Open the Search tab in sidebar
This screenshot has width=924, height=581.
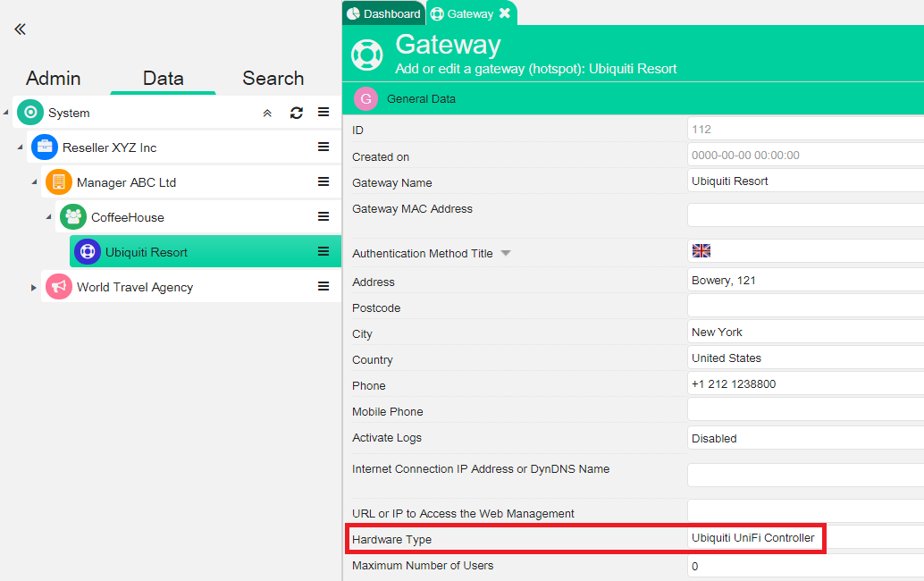tap(273, 79)
